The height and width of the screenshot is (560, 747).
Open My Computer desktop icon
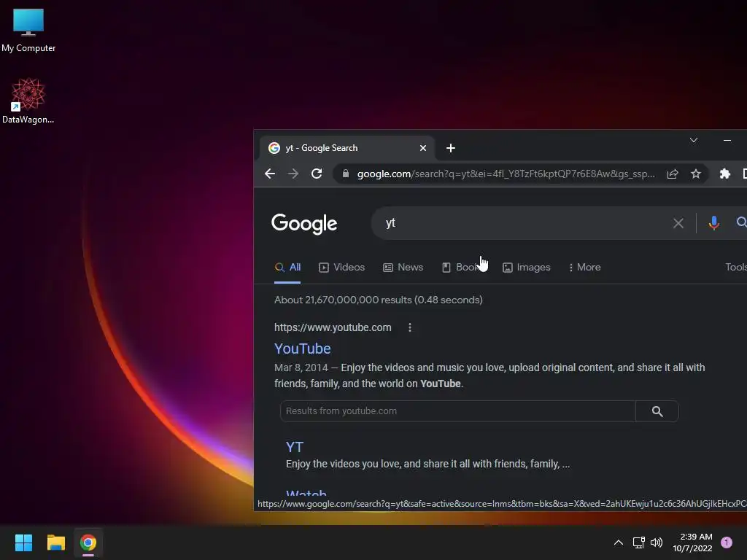[x=28, y=29]
